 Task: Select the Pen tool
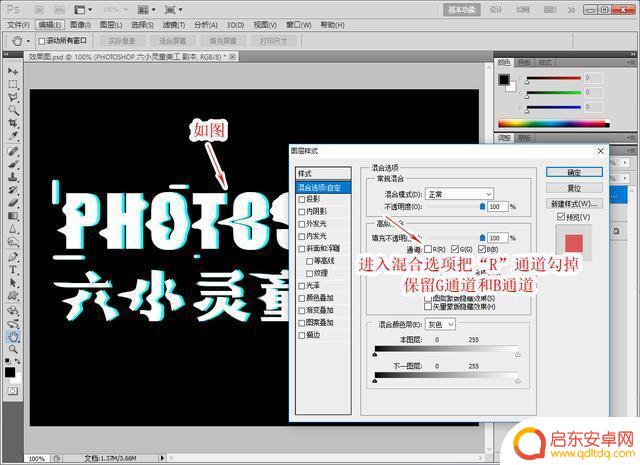click(13, 257)
